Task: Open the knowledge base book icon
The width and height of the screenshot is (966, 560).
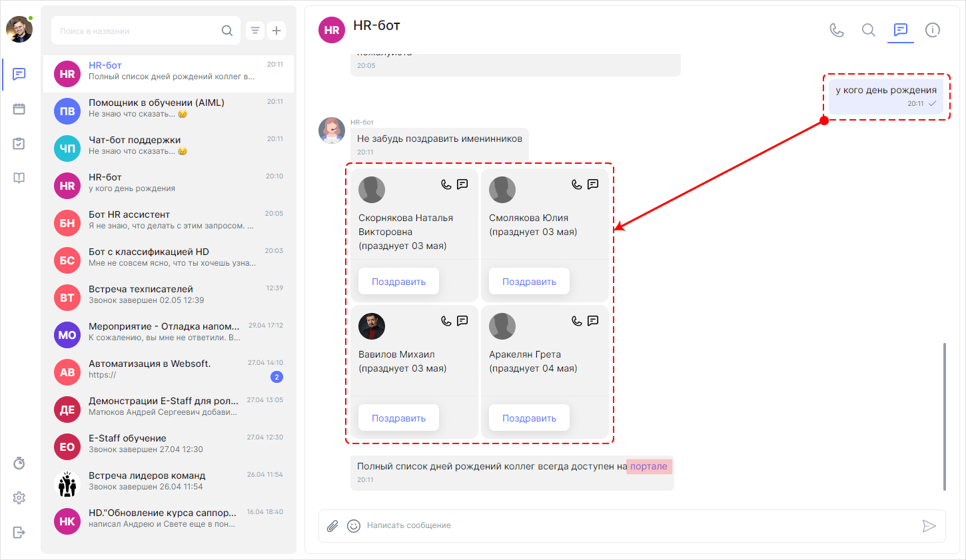Action: pyautogui.click(x=19, y=177)
